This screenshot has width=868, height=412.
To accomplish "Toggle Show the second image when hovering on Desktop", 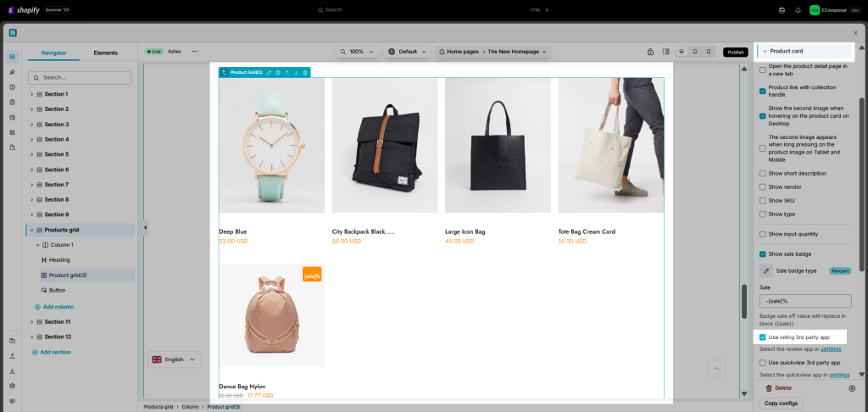I will click(x=763, y=116).
